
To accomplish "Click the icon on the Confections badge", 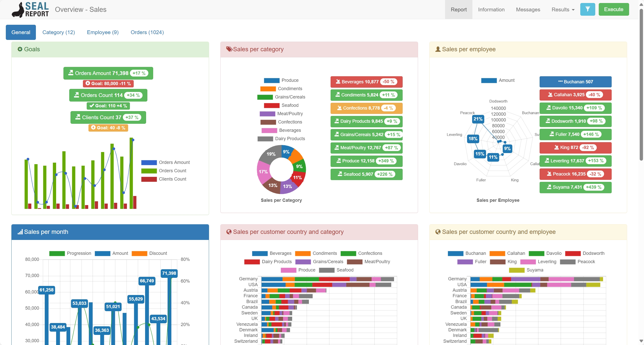I will coord(339,108).
